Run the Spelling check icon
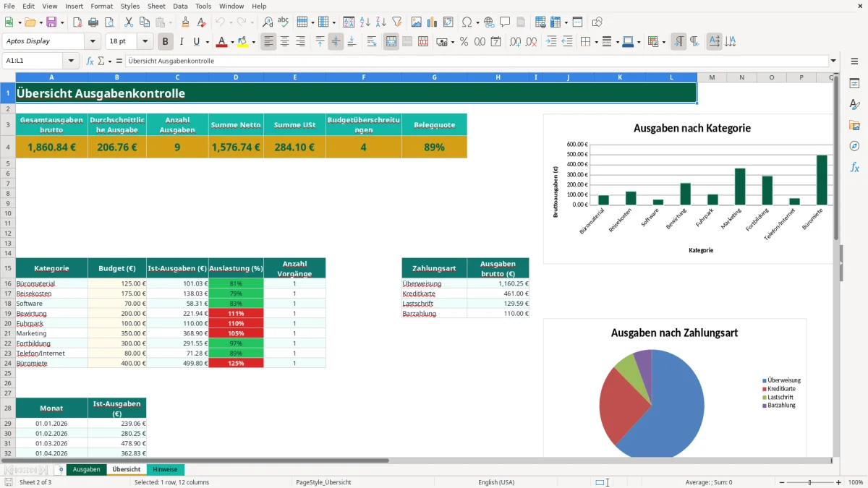Image resolution: width=868 pixels, height=488 pixels. (283, 22)
